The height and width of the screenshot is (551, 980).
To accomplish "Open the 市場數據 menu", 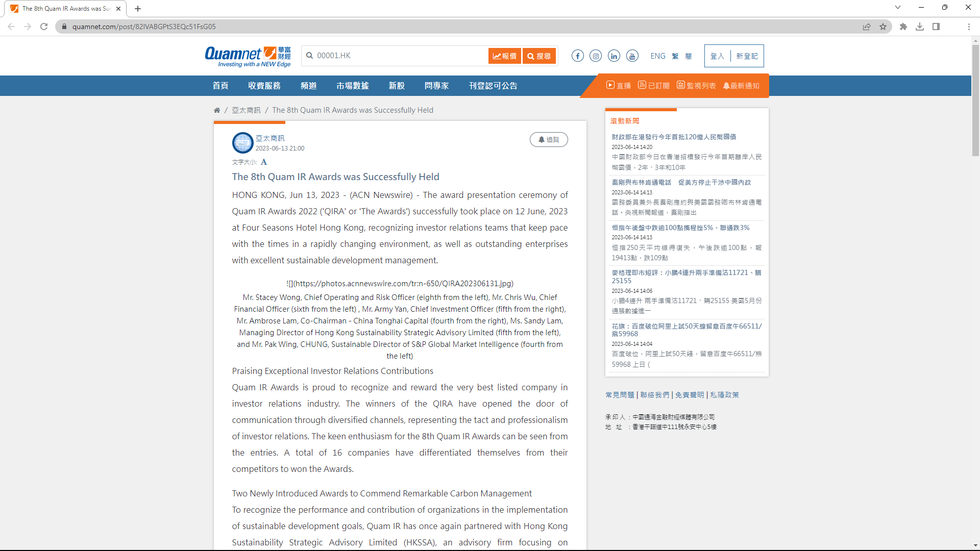I will [x=353, y=86].
